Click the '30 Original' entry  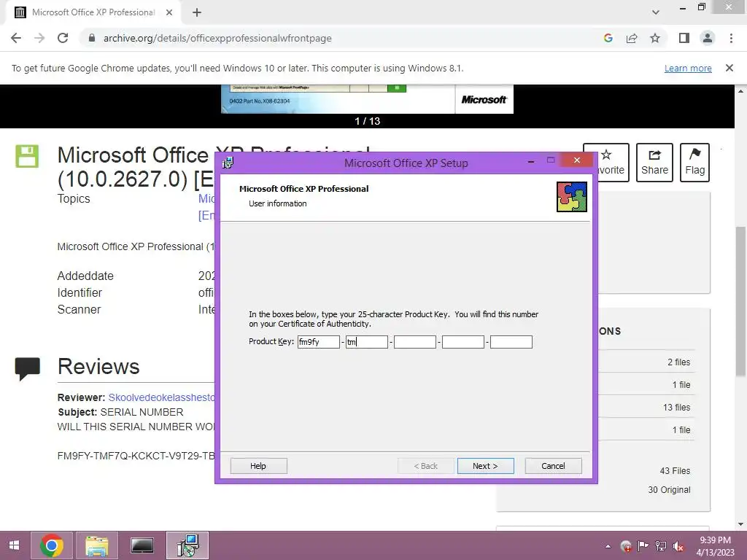click(669, 489)
